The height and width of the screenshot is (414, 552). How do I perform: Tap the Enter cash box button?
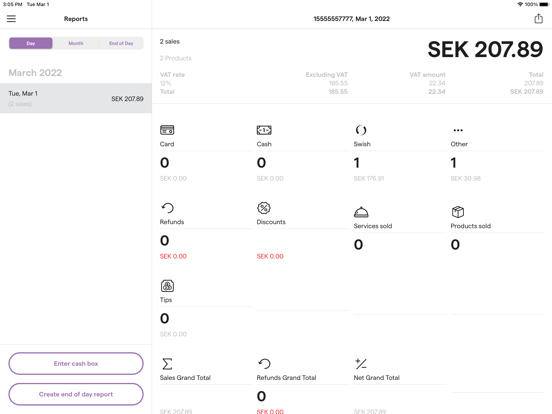76,363
